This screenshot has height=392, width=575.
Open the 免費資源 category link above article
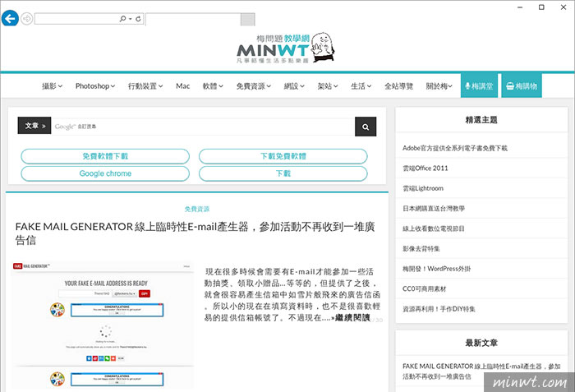(197, 209)
